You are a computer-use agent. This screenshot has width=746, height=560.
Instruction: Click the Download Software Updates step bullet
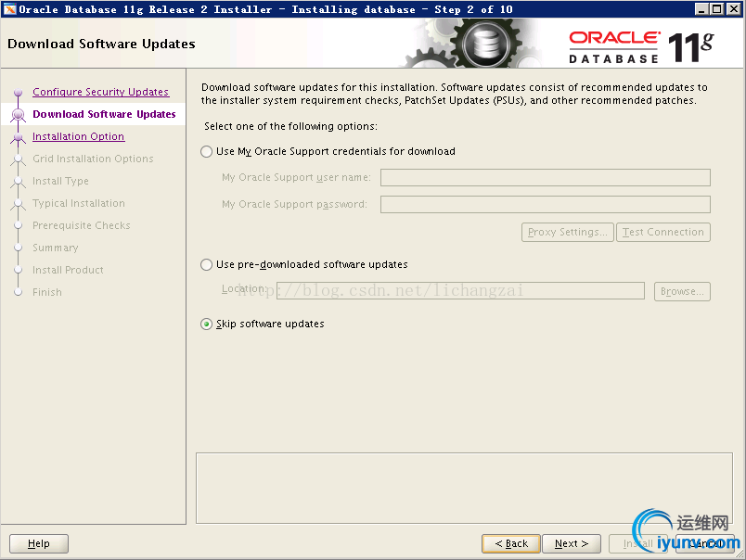(x=18, y=115)
